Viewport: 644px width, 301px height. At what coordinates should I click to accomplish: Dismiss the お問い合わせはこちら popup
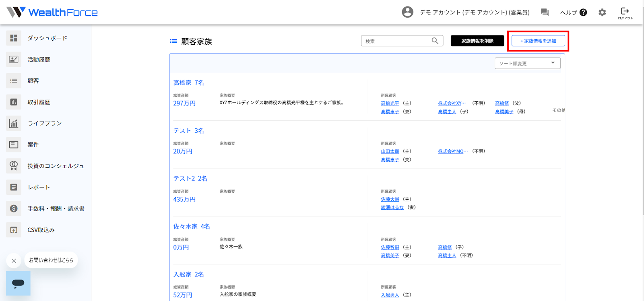click(14, 260)
